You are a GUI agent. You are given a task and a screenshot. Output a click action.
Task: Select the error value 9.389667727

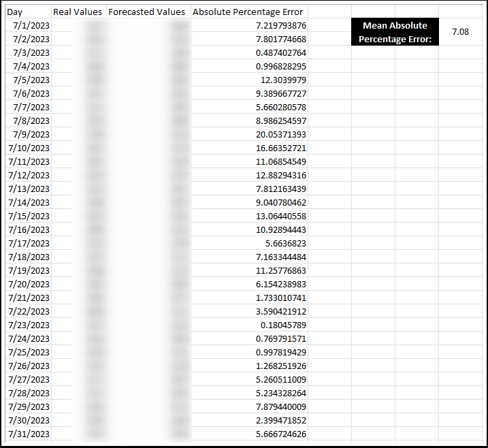point(249,93)
